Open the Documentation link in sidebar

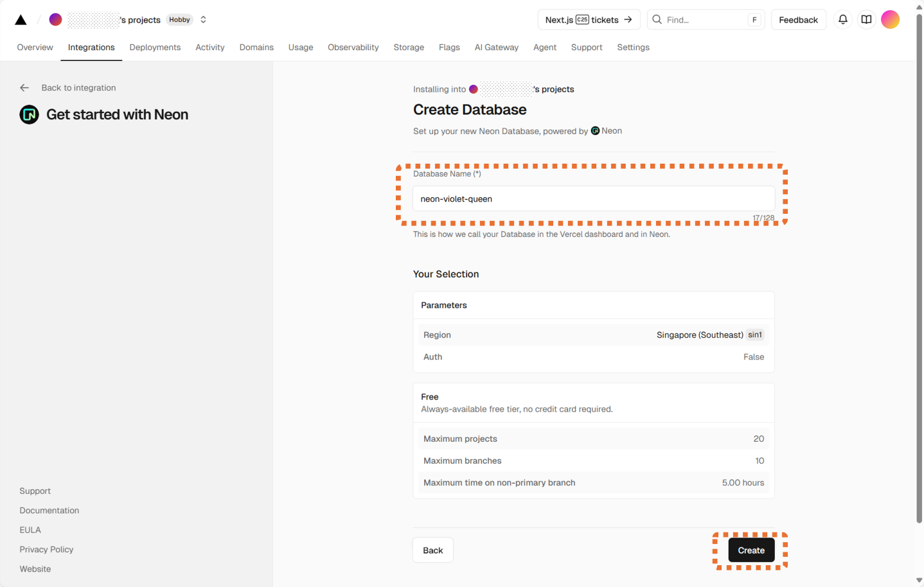(49, 511)
